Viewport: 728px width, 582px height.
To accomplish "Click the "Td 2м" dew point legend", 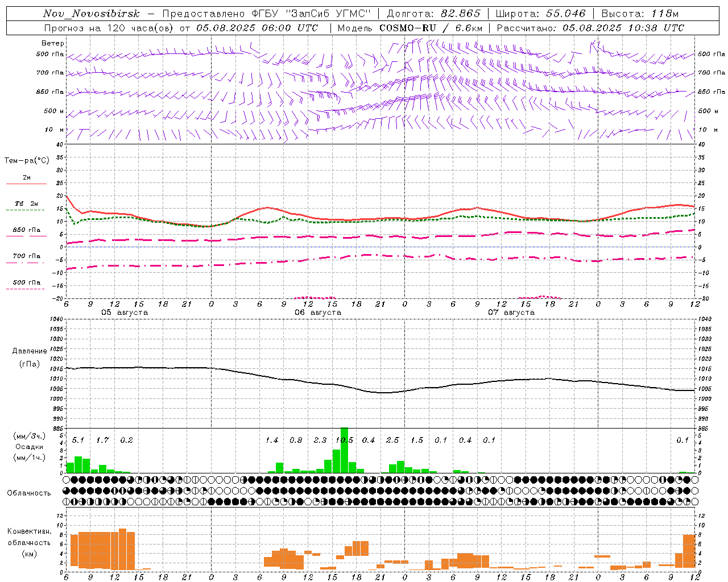I will (26, 203).
